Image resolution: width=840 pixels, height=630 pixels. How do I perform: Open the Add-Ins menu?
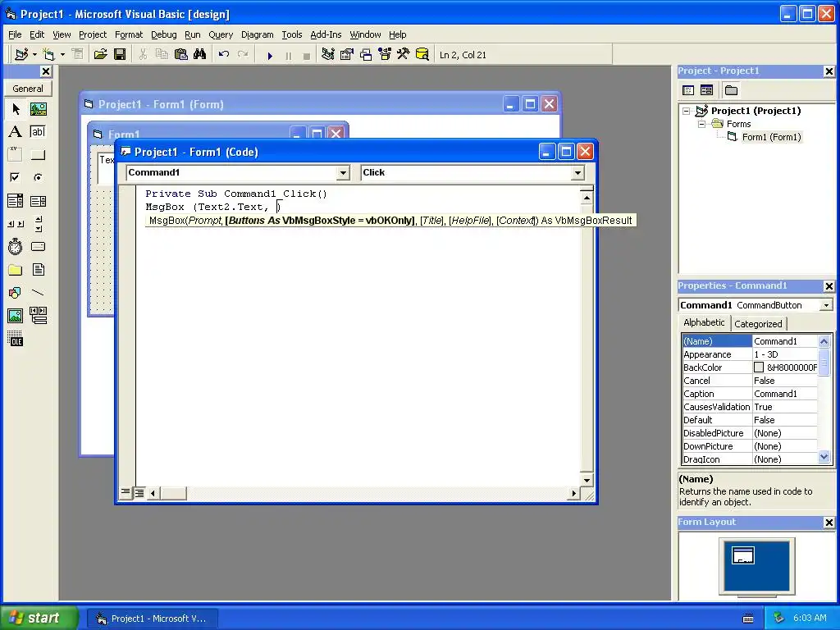pos(326,34)
